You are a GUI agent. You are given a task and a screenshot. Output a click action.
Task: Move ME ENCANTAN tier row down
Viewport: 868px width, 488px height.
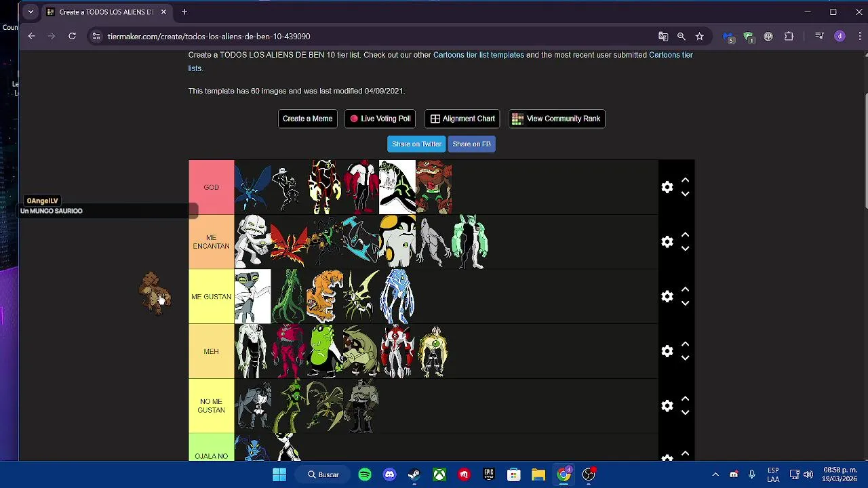(685, 249)
